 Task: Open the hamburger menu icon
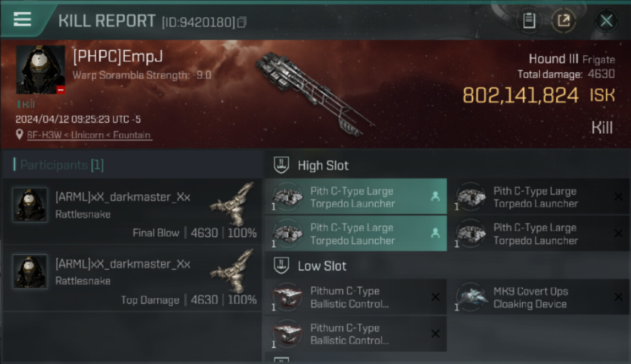click(22, 20)
